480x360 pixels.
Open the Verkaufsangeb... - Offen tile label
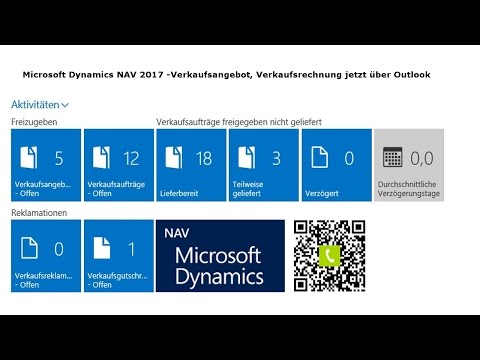[x=42, y=189]
